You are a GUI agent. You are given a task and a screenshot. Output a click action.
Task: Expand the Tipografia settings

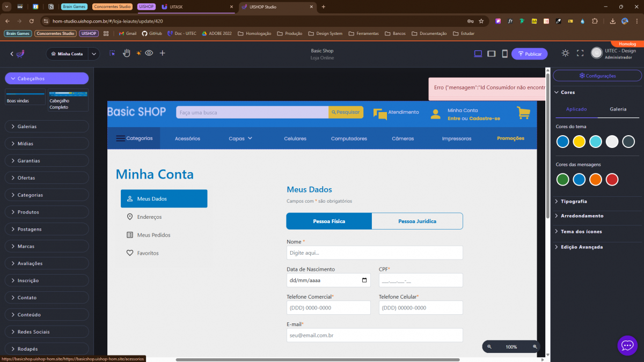[x=574, y=201]
